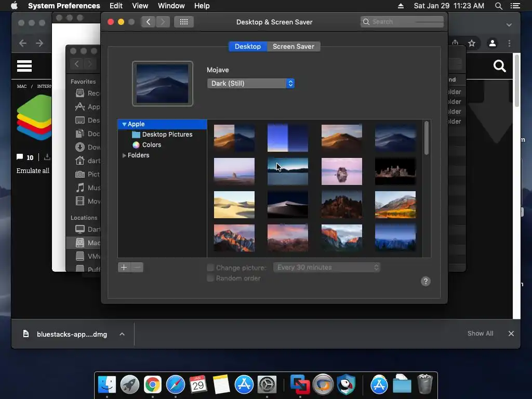Select Music in Finder sidebar
532x399 pixels.
(87, 188)
